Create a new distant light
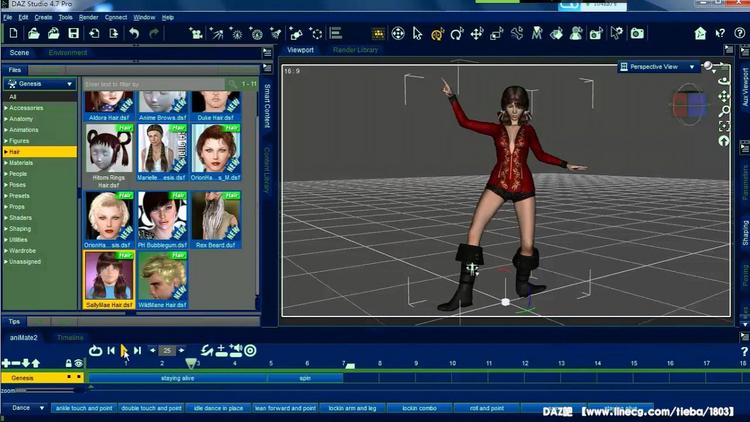Image resolution: width=750 pixels, height=422 pixels. (217, 33)
